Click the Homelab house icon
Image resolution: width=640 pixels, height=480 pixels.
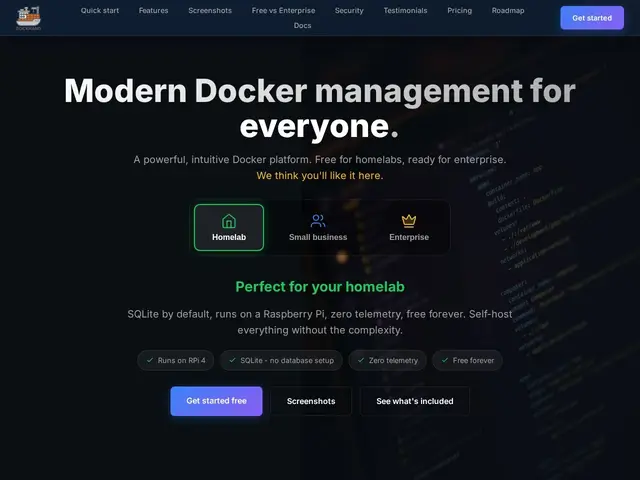[x=229, y=221]
